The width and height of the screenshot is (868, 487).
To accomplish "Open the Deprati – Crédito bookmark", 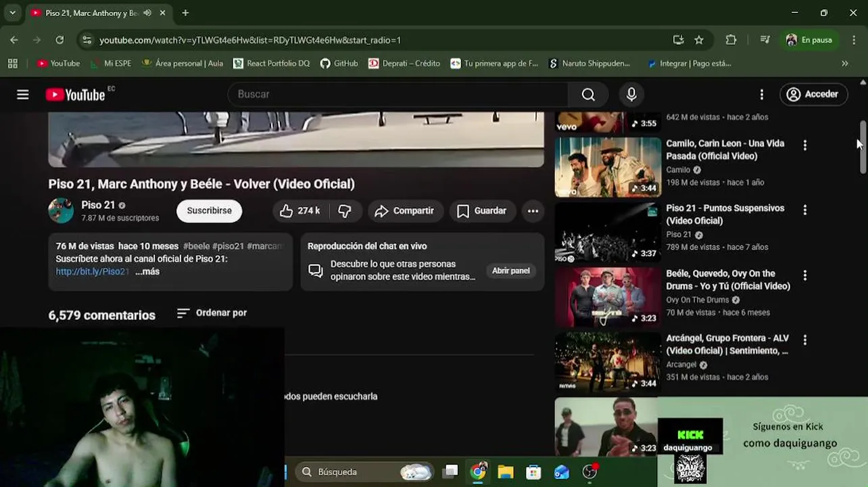I will coord(404,64).
